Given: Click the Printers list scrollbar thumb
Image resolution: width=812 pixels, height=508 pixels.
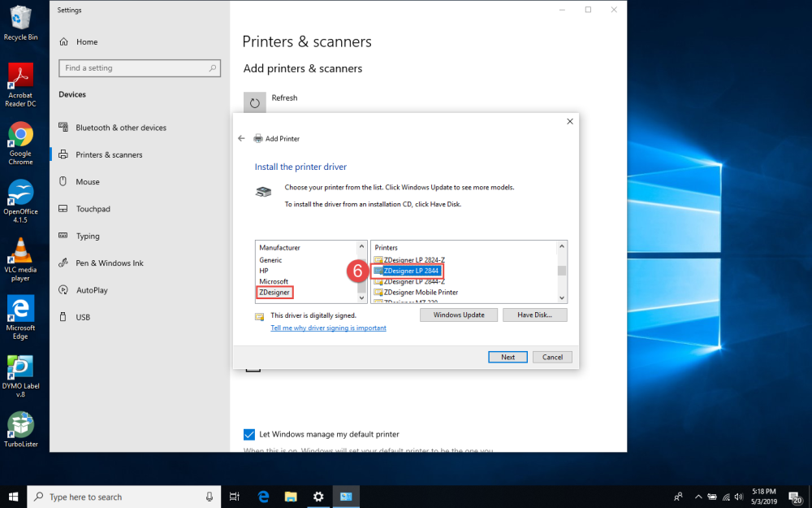Looking at the screenshot, I should (562, 271).
